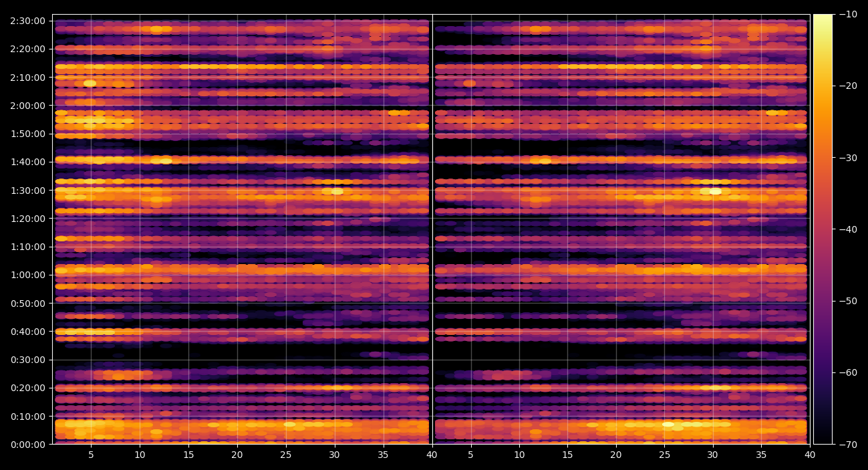This screenshot has height=470, width=868.
Task: Click x-axis label 30 of left heatmap
Action: tap(335, 455)
